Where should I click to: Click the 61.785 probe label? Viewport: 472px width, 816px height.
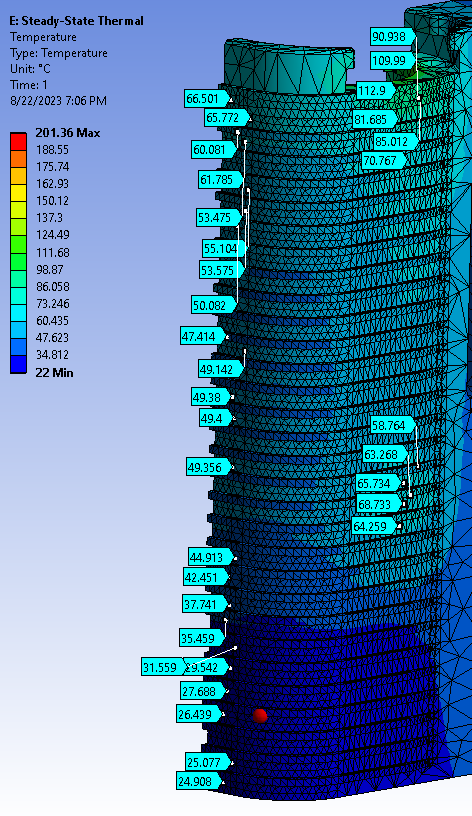coord(221,180)
